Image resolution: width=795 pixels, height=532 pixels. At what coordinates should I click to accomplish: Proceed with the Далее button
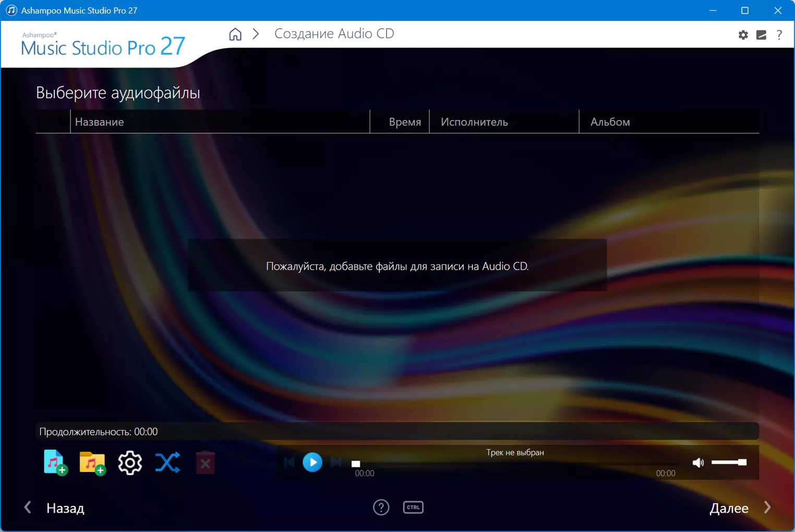click(x=740, y=508)
